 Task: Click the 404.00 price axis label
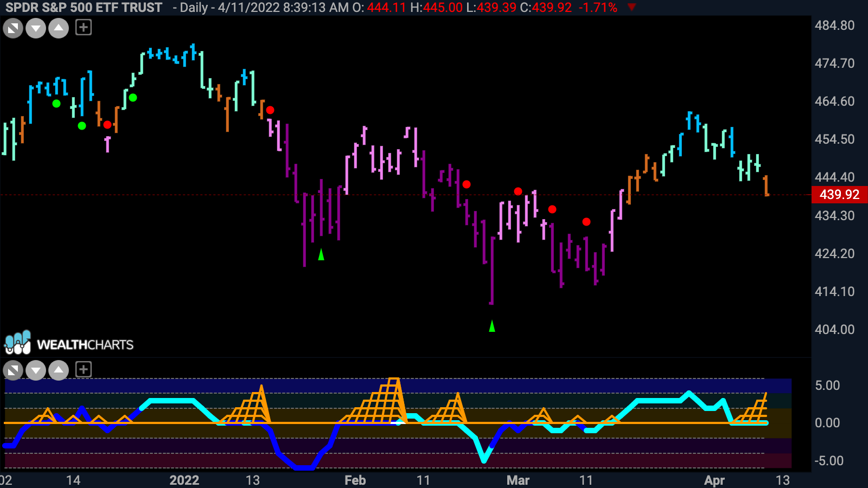click(x=834, y=330)
